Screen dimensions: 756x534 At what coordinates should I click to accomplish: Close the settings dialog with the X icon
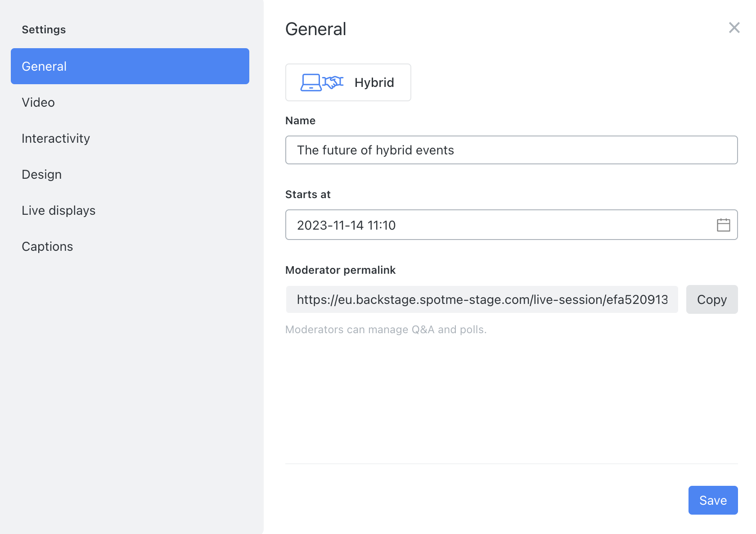(x=734, y=28)
